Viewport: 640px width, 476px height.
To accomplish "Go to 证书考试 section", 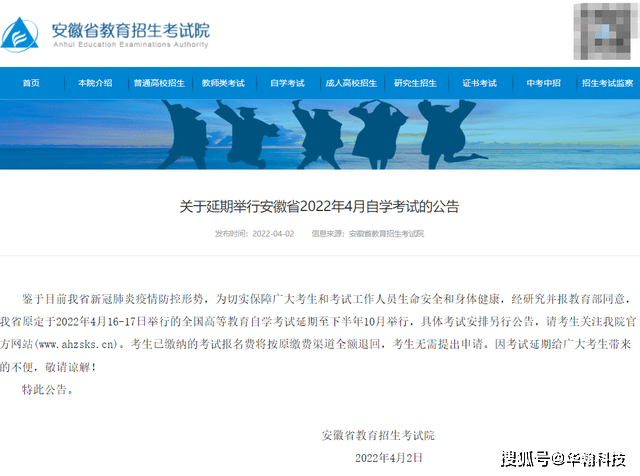I will [x=479, y=83].
